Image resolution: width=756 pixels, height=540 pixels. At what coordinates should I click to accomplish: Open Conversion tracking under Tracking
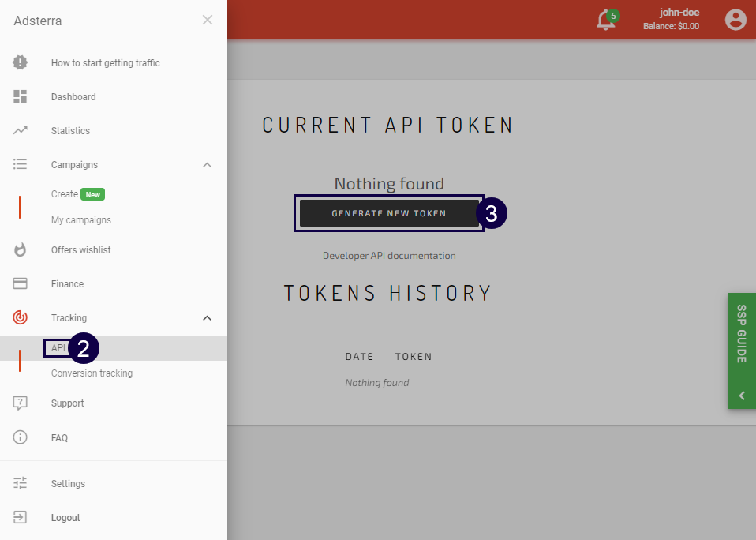tap(92, 373)
